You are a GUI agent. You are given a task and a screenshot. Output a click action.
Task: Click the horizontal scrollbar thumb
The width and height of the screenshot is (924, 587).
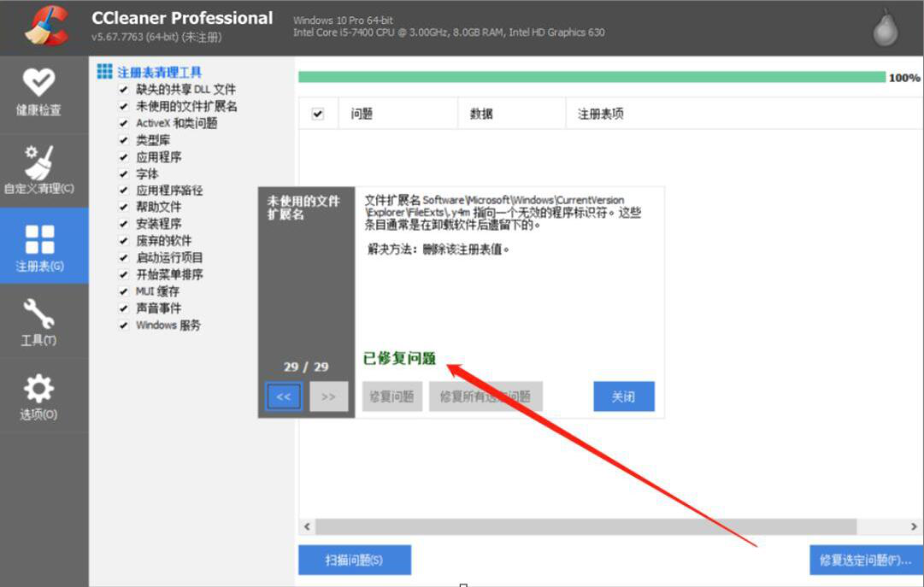(586, 526)
